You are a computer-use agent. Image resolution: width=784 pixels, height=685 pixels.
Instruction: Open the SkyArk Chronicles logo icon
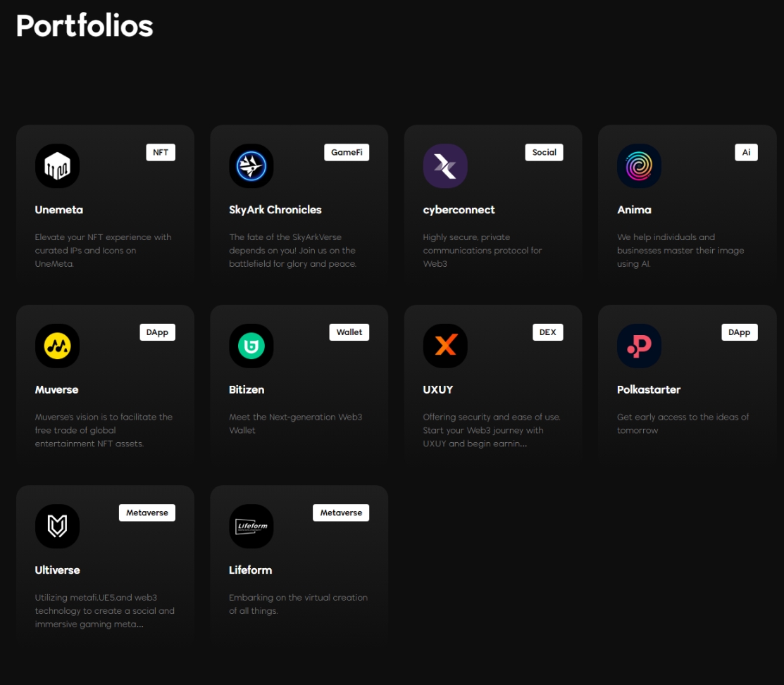click(x=251, y=166)
